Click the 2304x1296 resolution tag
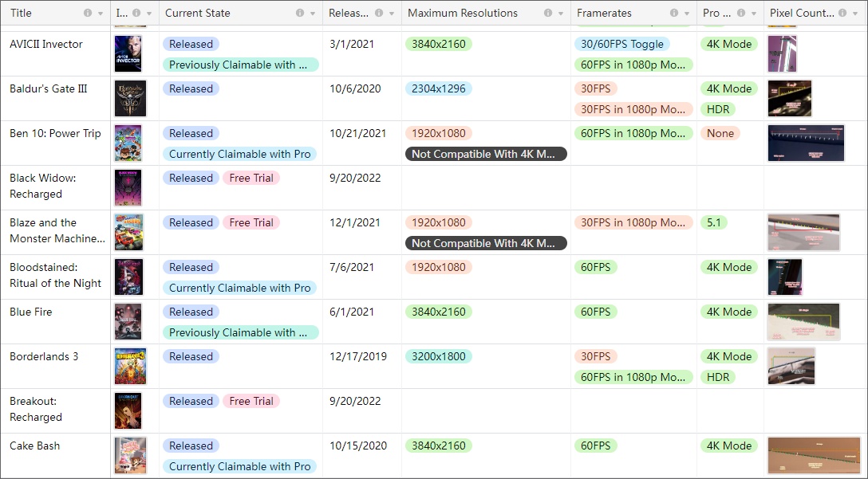The image size is (868, 479). tap(439, 88)
